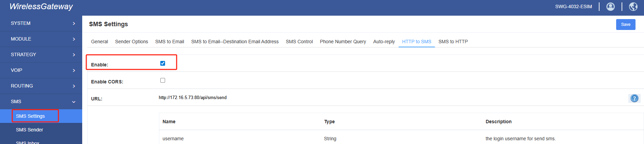Go to the SMS to Email tab

pyautogui.click(x=169, y=42)
